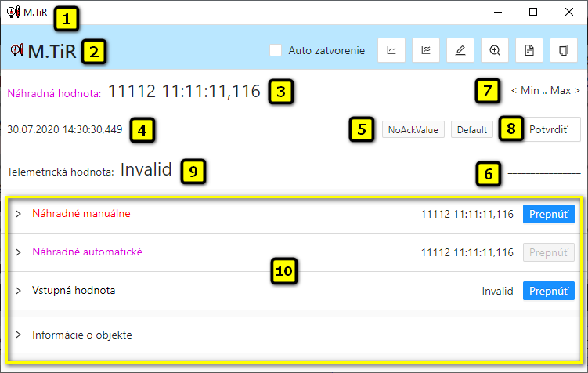
Task: Open the multi-line graph icon
Action: pos(426,50)
